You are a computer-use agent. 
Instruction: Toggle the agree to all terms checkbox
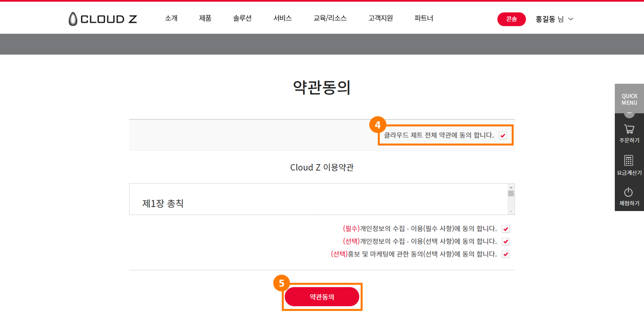point(503,136)
